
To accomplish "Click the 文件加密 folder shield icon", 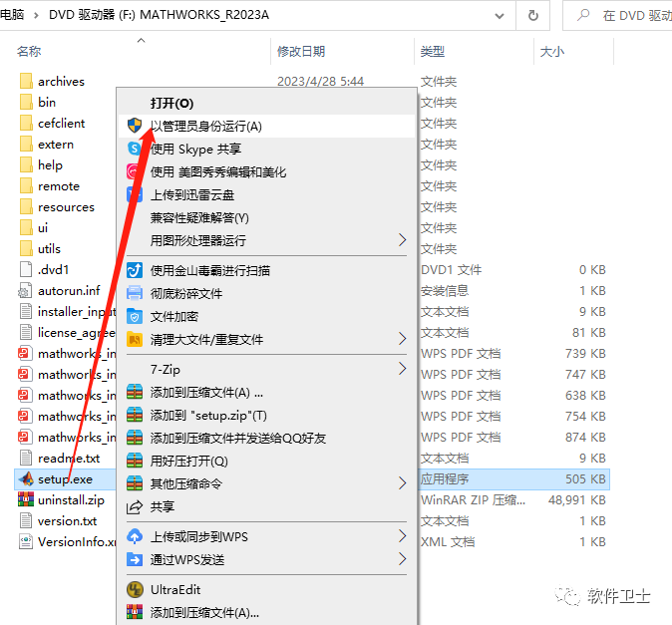I will [x=135, y=317].
